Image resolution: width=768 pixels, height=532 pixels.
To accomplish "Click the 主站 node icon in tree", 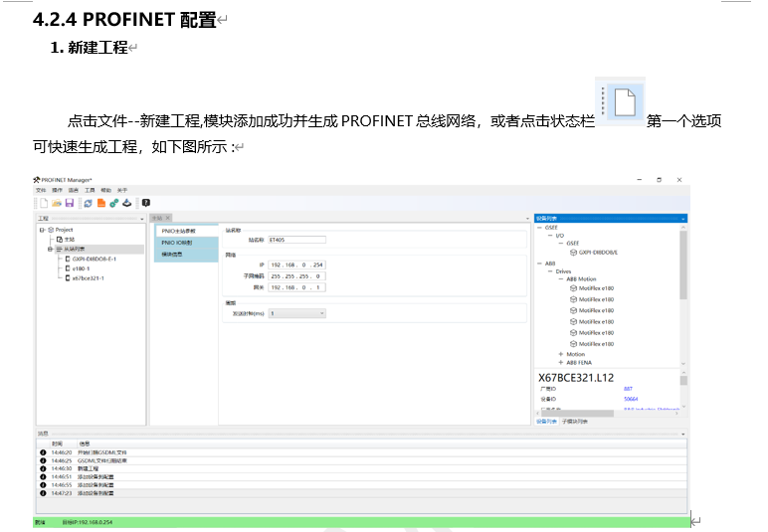I will click(60, 240).
